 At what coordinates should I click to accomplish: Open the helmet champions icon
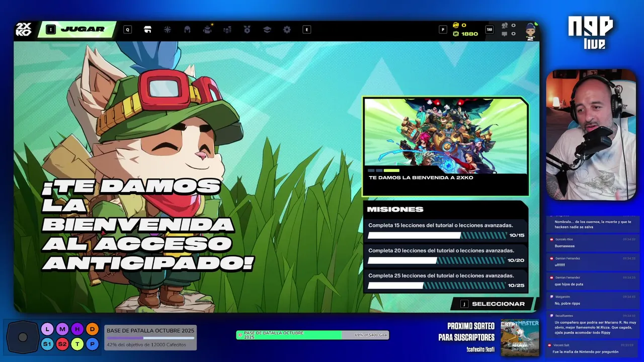tap(187, 30)
